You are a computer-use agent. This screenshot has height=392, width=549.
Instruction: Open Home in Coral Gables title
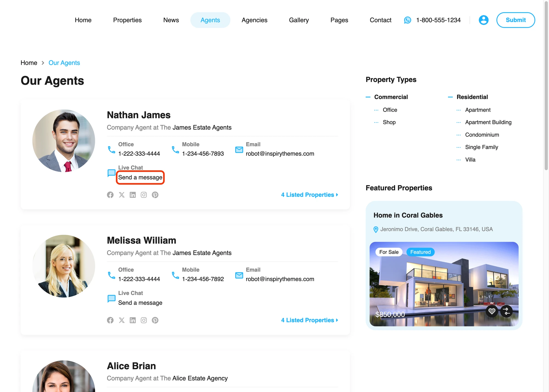[408, 215]
